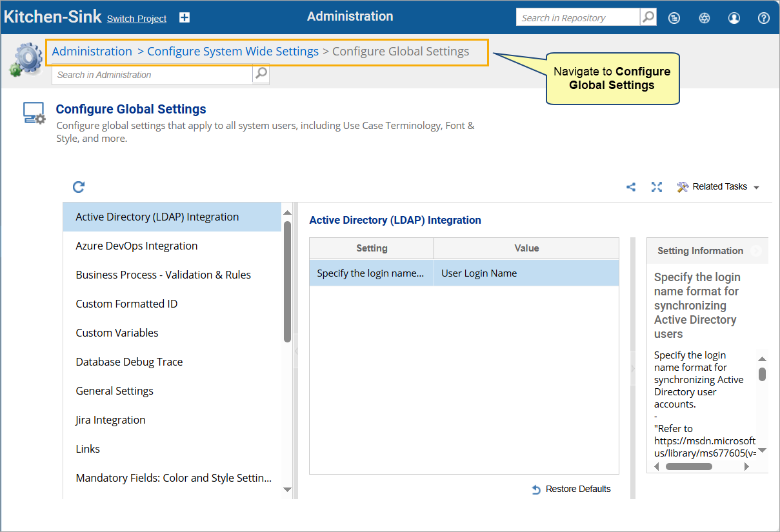The width and height of the screenshot is (780, 532).
Task: Click the Setting Information help icon
Action: [x=755, y=251]
